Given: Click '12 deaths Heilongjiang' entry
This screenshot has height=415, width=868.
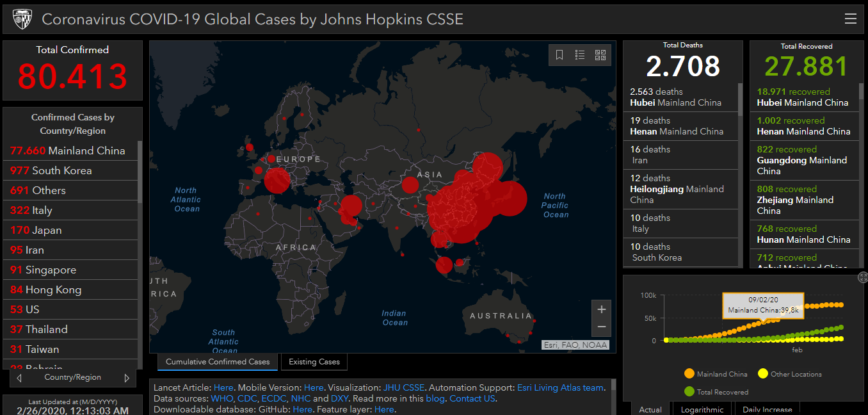Looking at the screenshot, I should point(680,190).
